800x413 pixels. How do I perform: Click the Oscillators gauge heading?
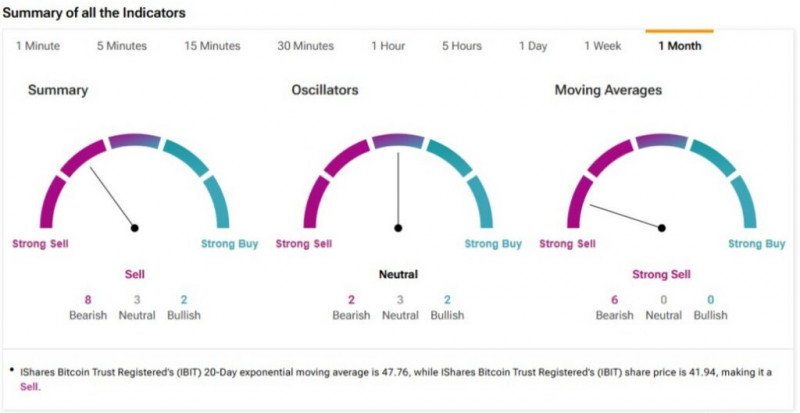324,91
